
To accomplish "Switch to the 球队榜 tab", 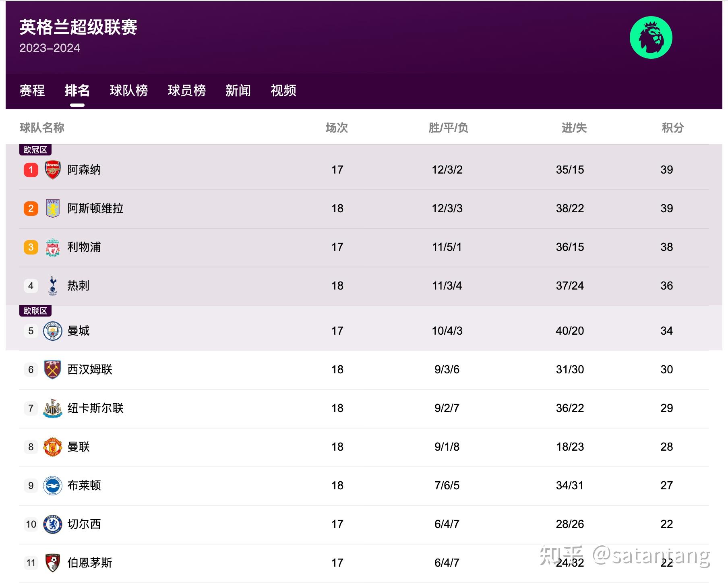I will (128, 91).
